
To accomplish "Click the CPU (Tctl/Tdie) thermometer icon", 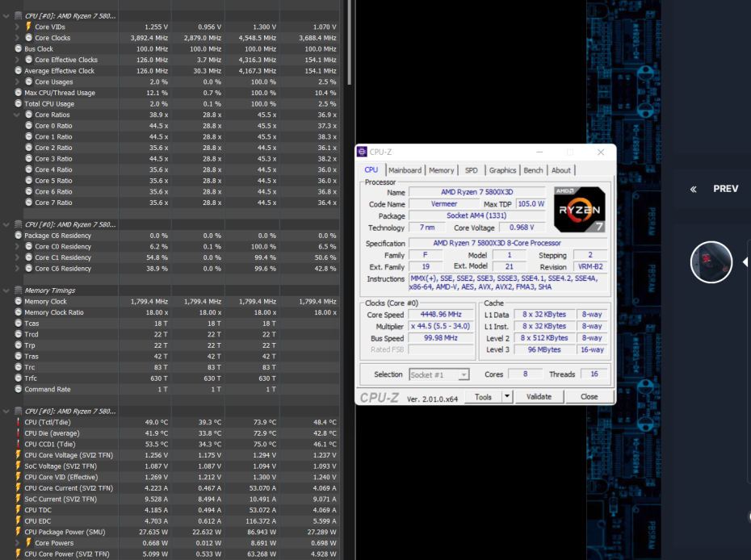I will pyautogui.click(x=19, y=422).
